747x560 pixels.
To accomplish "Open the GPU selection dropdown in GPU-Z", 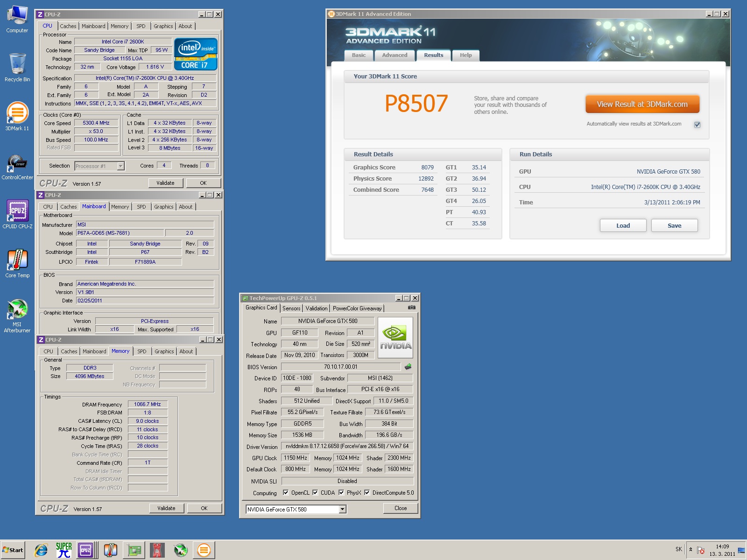I will tap(342, 509).
